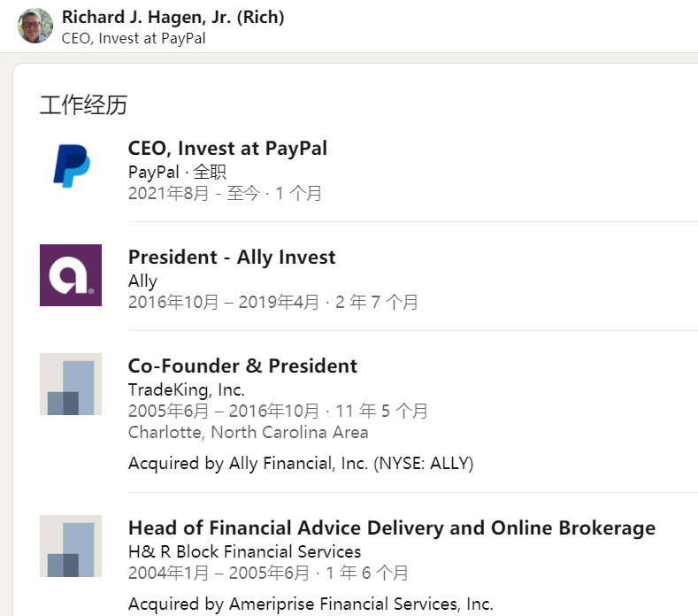698x616 pixels.
Task: Click the Charlotte, North Carolina Area location
Action: pos(248,433)
